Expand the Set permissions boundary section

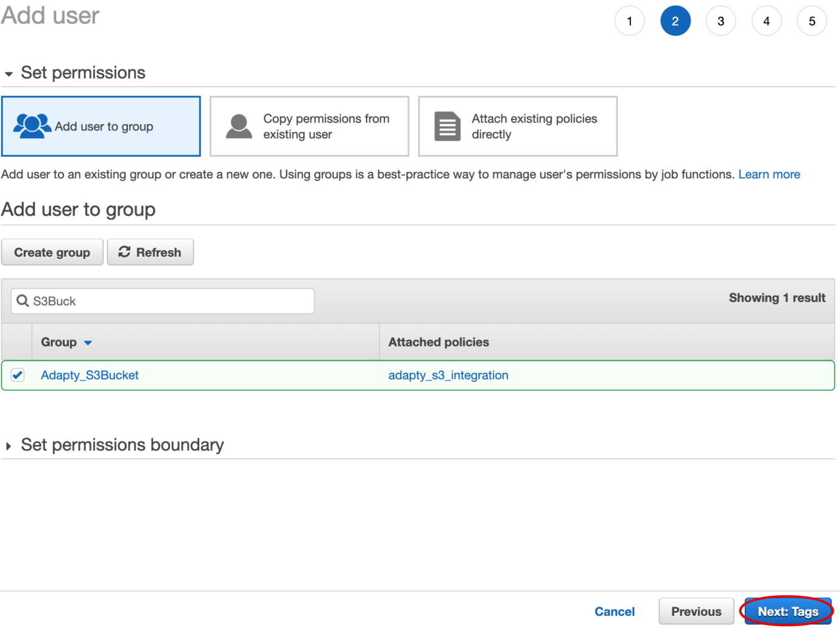click(9, 446)
